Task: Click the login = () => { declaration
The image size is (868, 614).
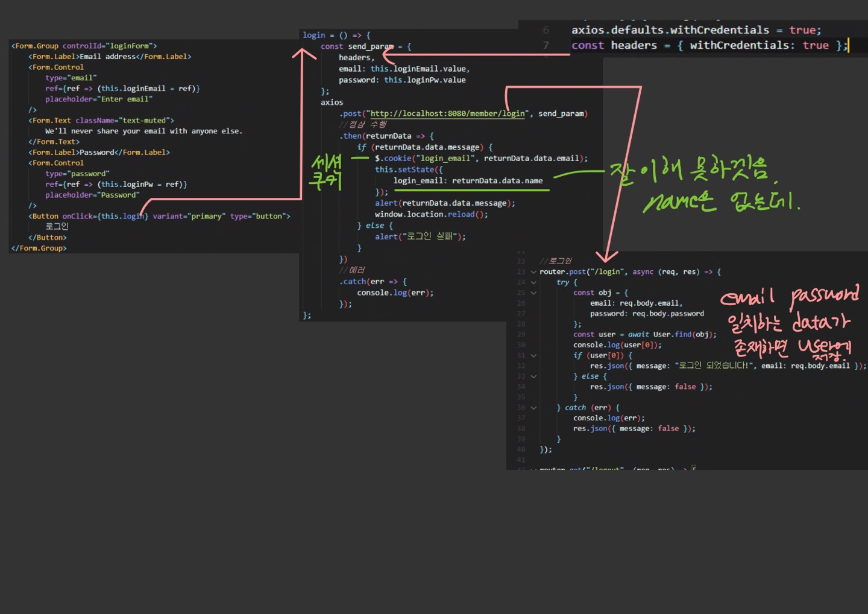Action: 336,35
